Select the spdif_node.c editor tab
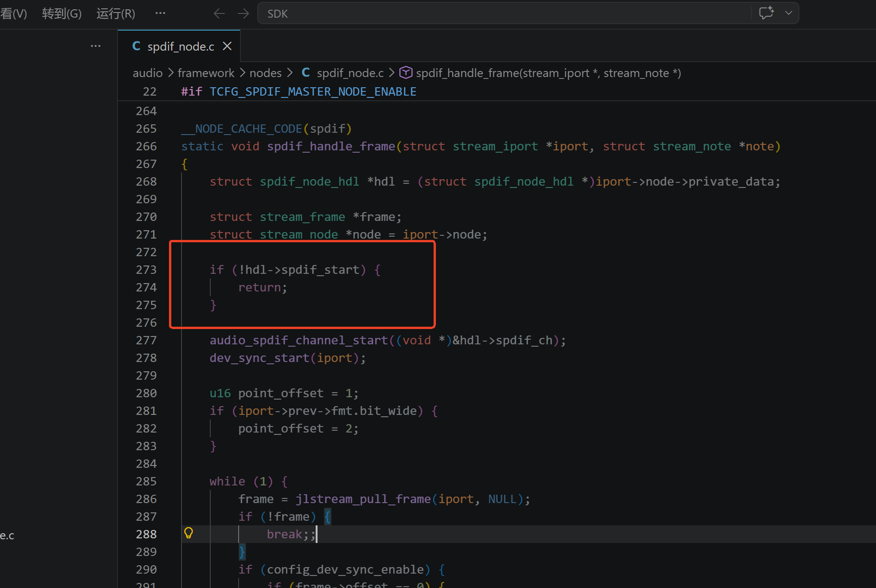This screenshot has width=876, height=588. pyautogui.click(x=179, y=46)
